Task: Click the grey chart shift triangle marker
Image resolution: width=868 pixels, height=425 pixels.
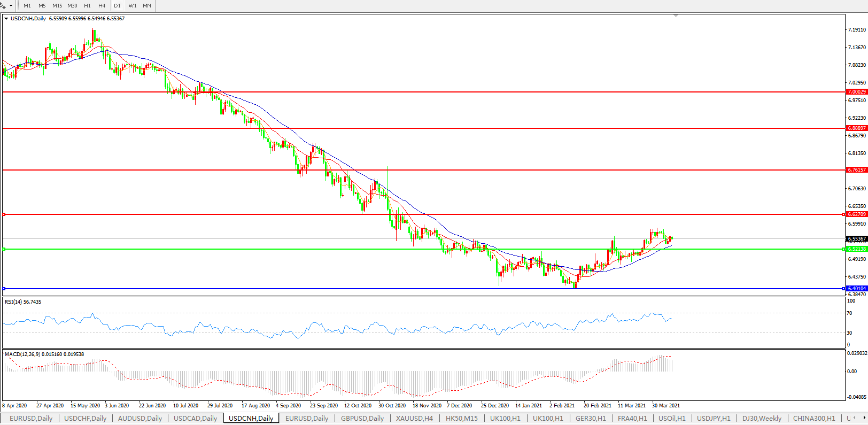Action: coord(676,16)
